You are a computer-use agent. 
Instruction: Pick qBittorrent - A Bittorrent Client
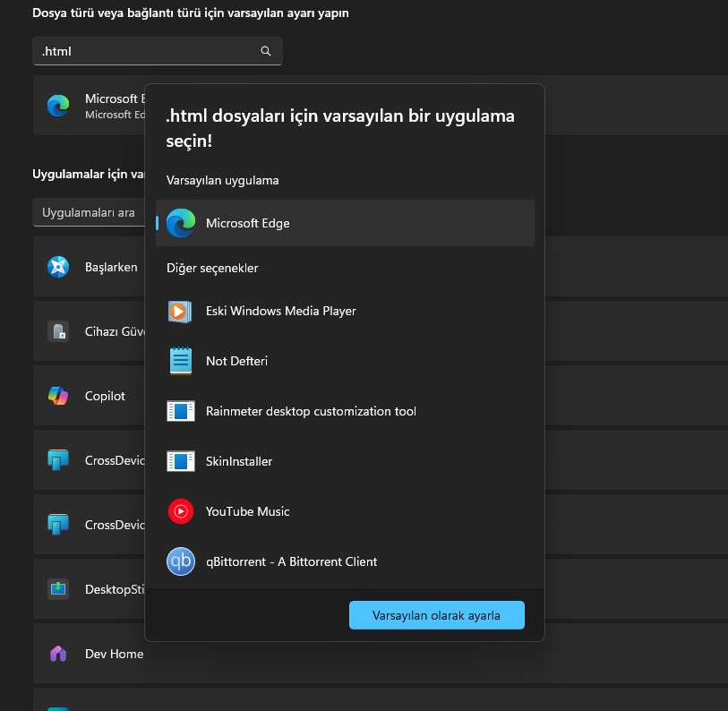coord(345,561)
